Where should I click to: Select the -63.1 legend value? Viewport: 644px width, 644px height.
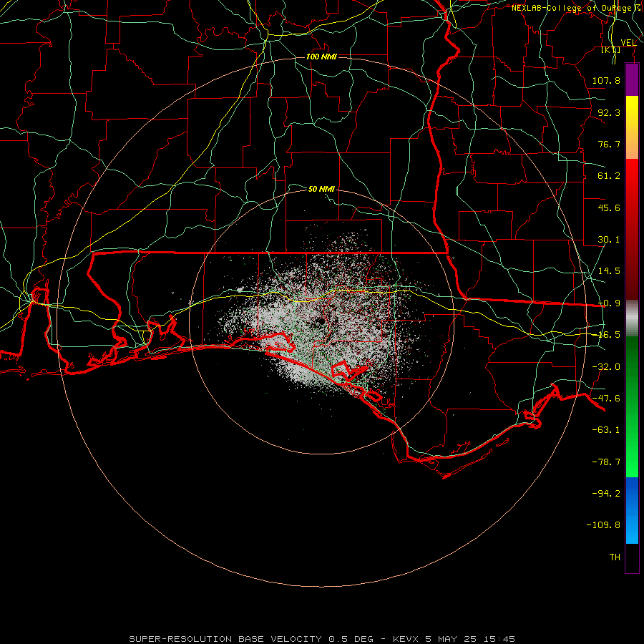click(x=606, y=430)
